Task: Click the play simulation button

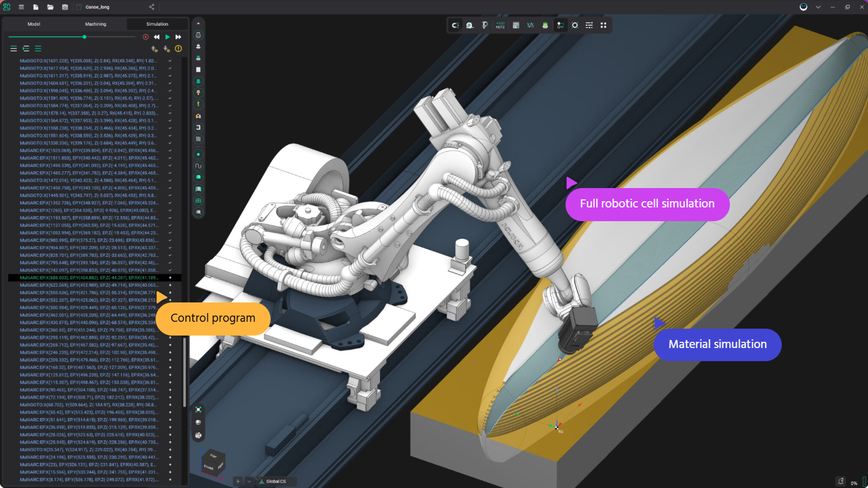Action: (x=167, y=37)
